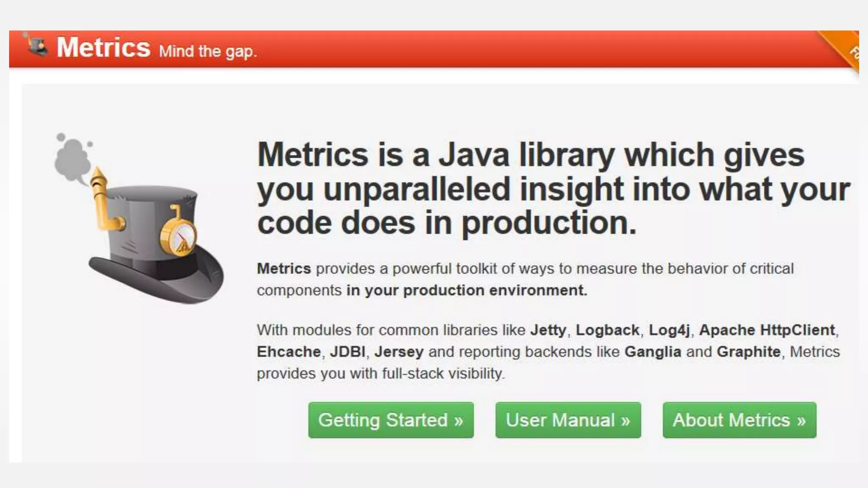868x488 pixels.
Task: Click the Graphite reporting backend text
Action: [748, 352]
